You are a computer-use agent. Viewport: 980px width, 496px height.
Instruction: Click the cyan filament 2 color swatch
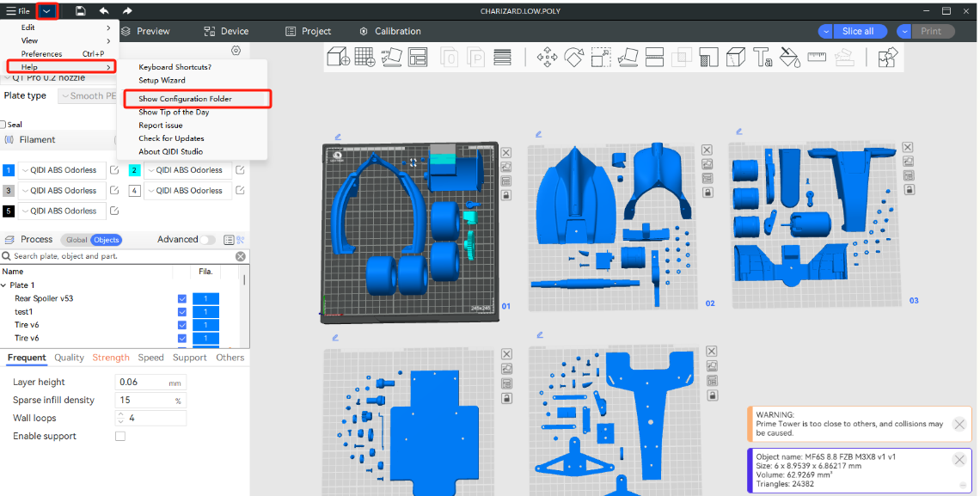(x=135, y=170)
